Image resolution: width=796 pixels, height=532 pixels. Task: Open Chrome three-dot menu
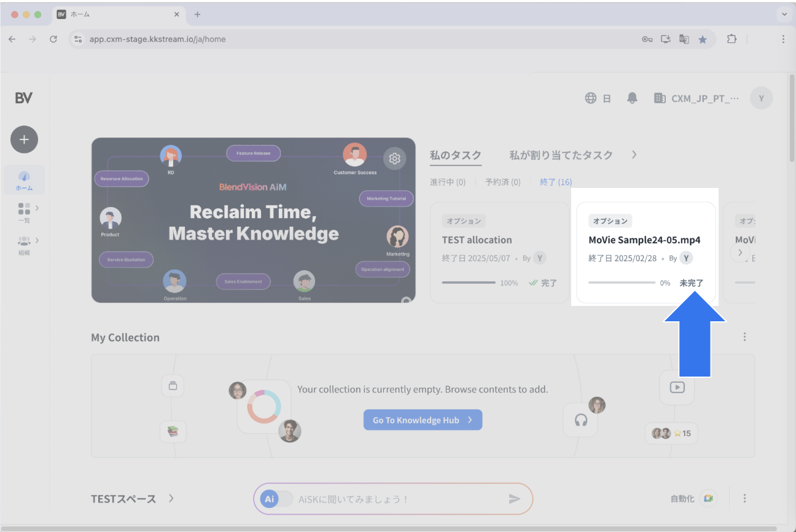click(x=783, y=39)
